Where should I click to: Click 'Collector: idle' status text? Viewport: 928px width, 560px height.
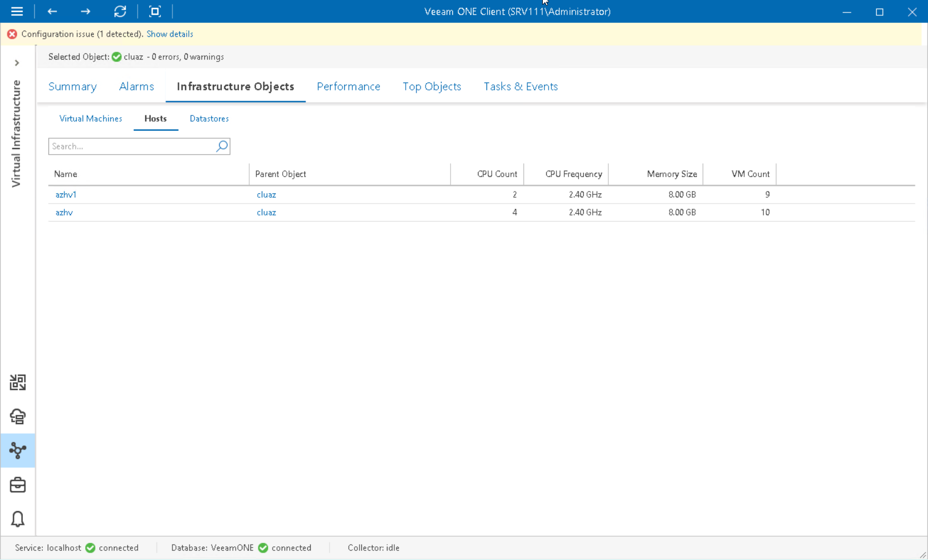coord(373,548)
